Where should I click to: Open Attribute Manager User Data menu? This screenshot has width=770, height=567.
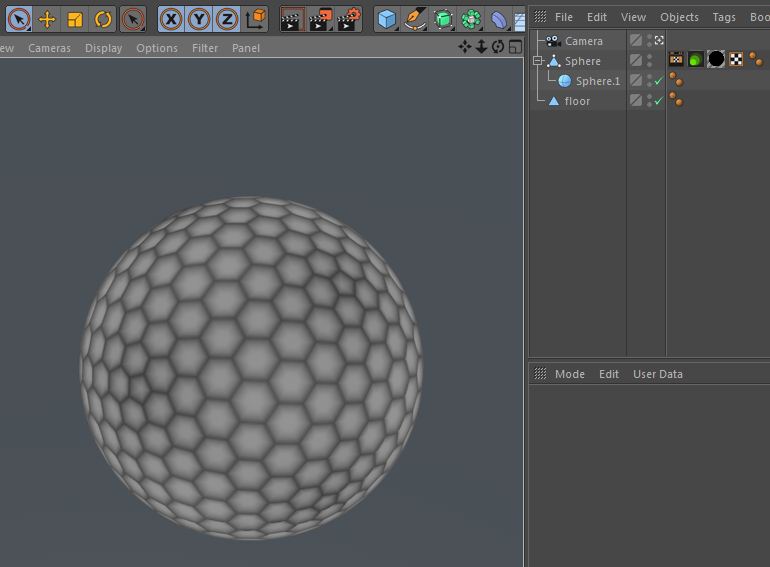[x=657, y=374]
